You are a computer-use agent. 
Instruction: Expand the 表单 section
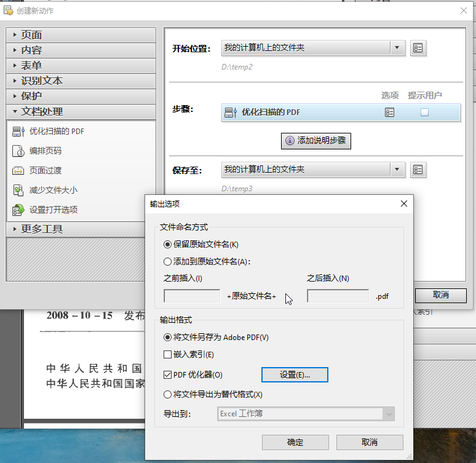[x=81, y=66]
